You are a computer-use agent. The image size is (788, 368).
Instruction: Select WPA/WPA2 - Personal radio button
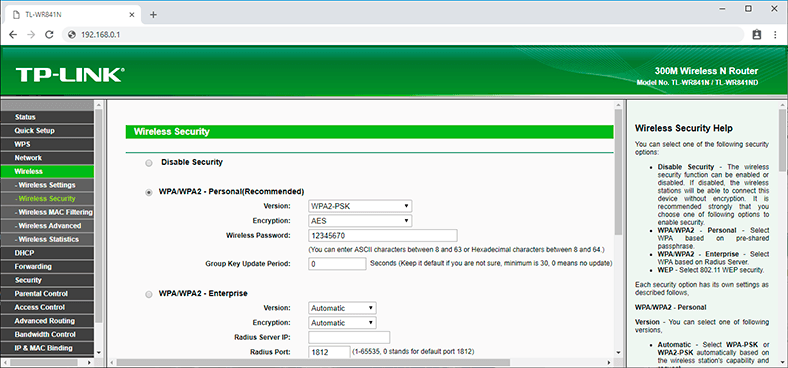pos(149,192)
